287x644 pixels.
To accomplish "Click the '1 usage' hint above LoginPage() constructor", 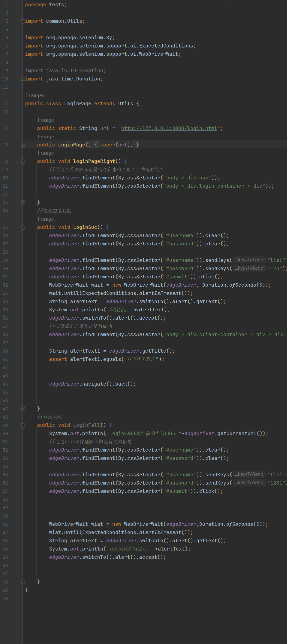I will coord(45,136).
